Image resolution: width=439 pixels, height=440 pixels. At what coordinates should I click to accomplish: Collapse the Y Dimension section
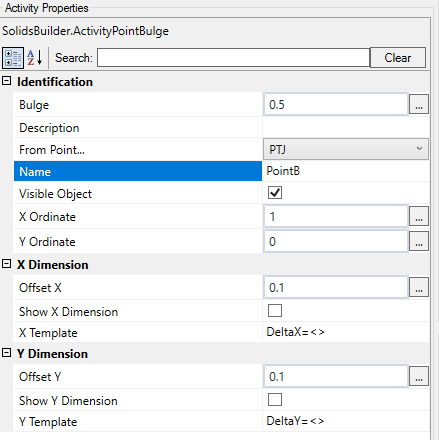[7, 353]
